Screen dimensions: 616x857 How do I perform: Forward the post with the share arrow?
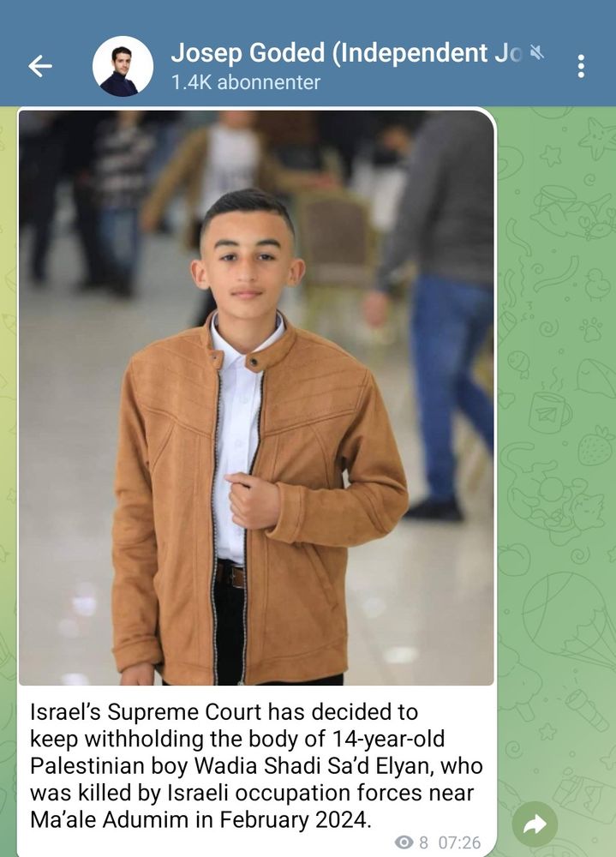click(x=535, y=824)
